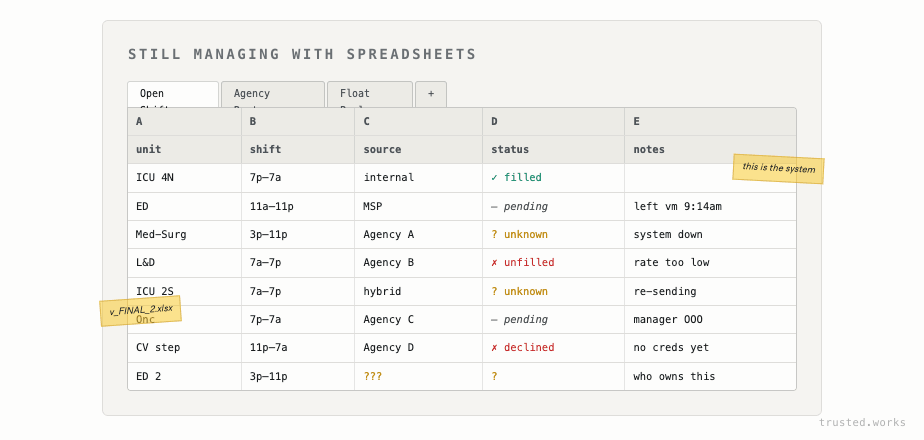Click the '7a–7p' shift in L&D row
The image size is (924, 440).
(x=298, y=263)
